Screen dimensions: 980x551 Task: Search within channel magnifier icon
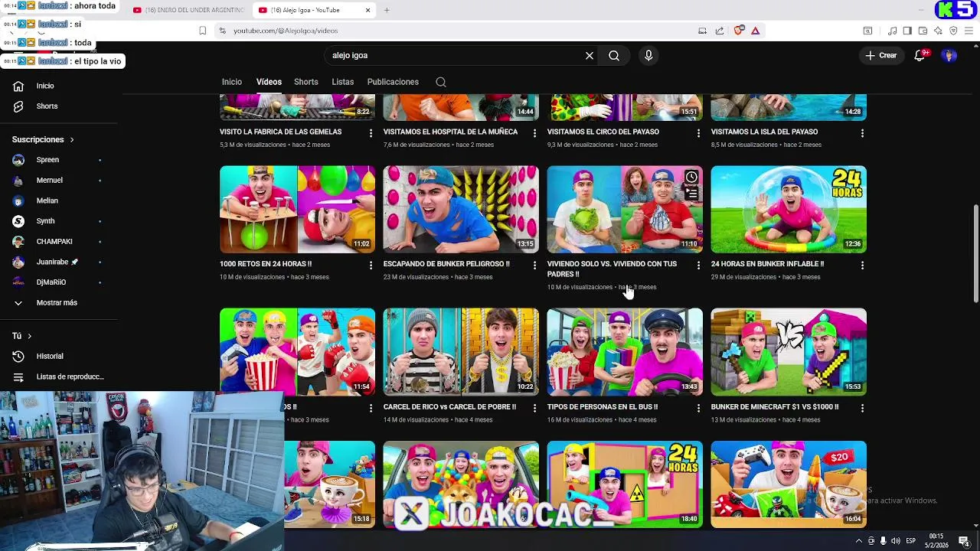point(441,82)
